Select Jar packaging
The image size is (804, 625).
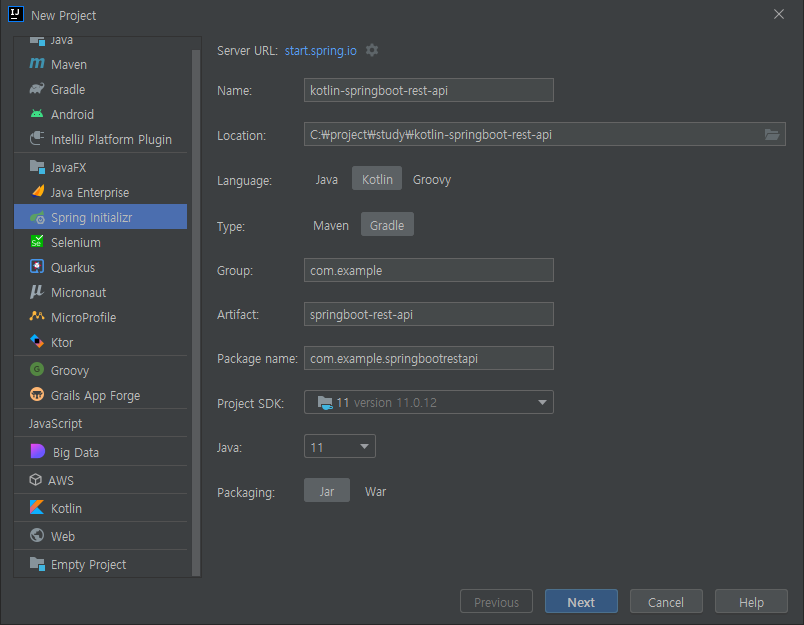[x=327, y=491]
